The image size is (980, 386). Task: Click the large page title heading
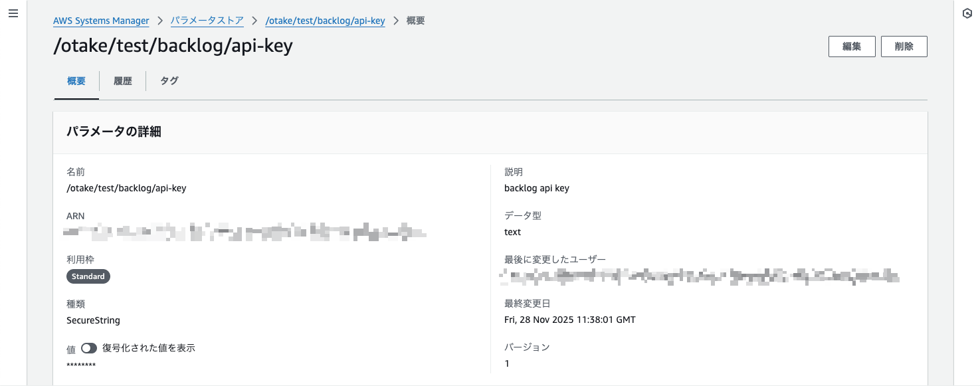click(173, 47)
